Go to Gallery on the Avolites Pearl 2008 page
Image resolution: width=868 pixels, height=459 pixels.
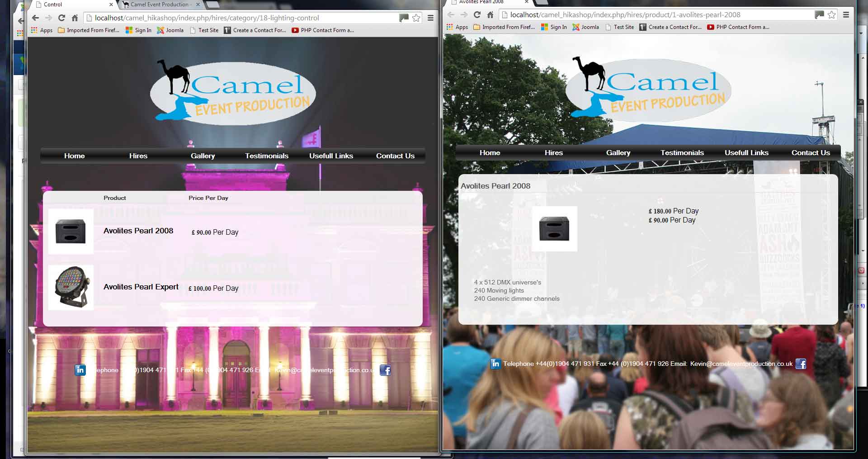pyautogui.click(x=618, y=153)
